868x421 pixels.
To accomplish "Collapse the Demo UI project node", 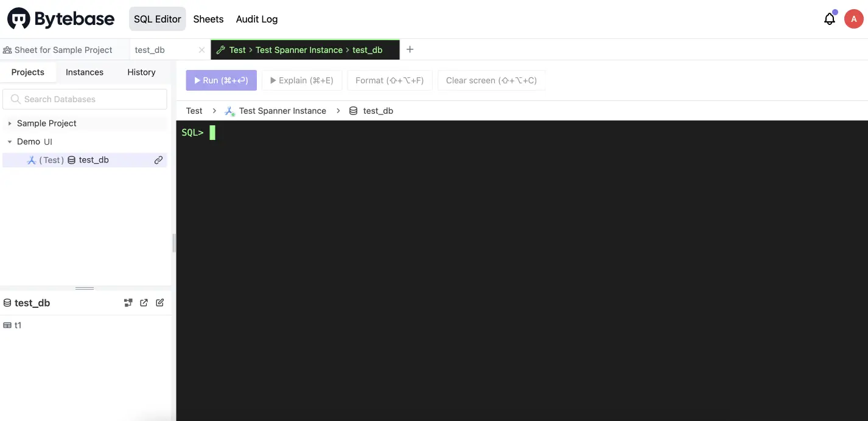I will coord(10,142).
